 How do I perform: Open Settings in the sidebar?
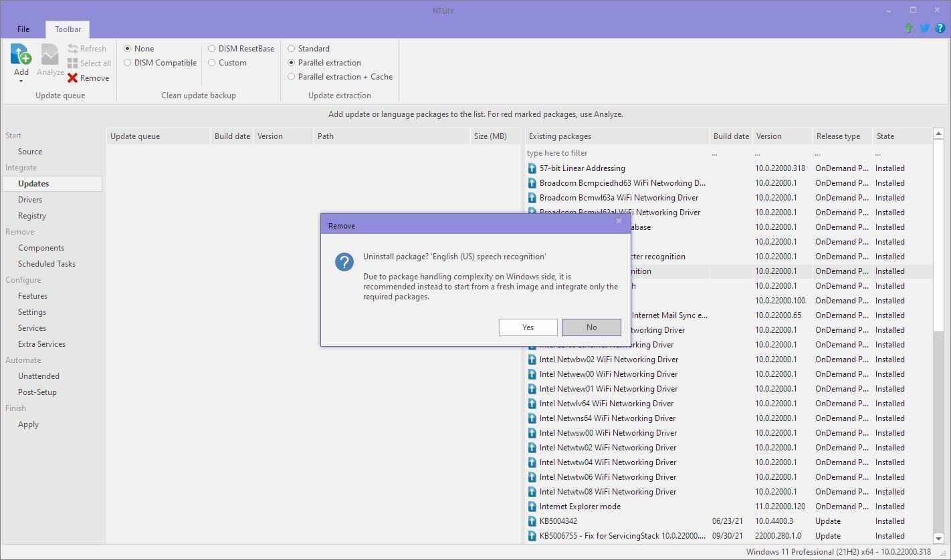tap(32, 312)
